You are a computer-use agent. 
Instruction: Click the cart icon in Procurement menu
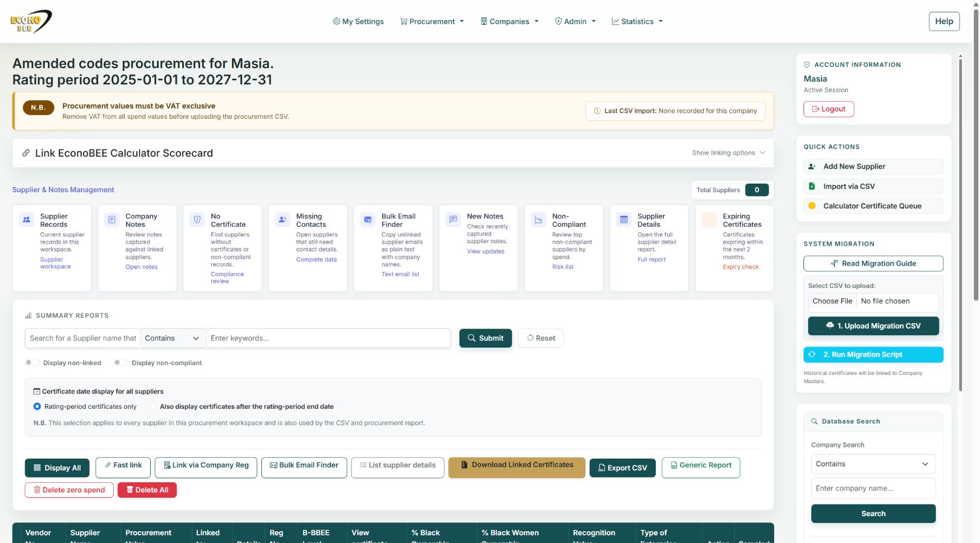(404, 22)
